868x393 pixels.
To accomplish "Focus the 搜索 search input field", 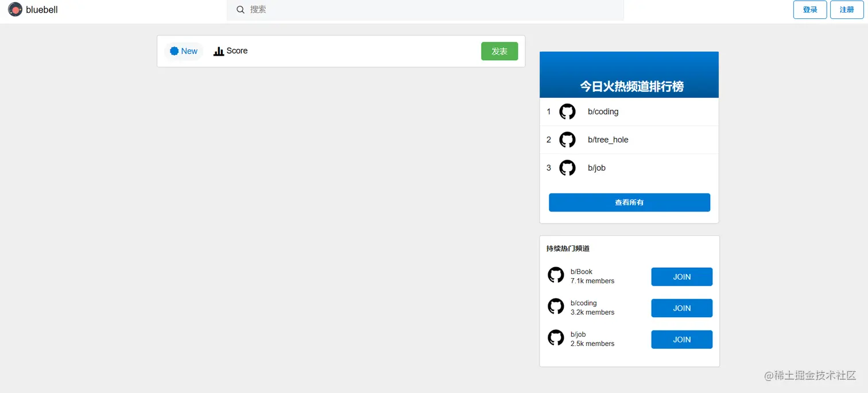I will (x=425, y=10).
